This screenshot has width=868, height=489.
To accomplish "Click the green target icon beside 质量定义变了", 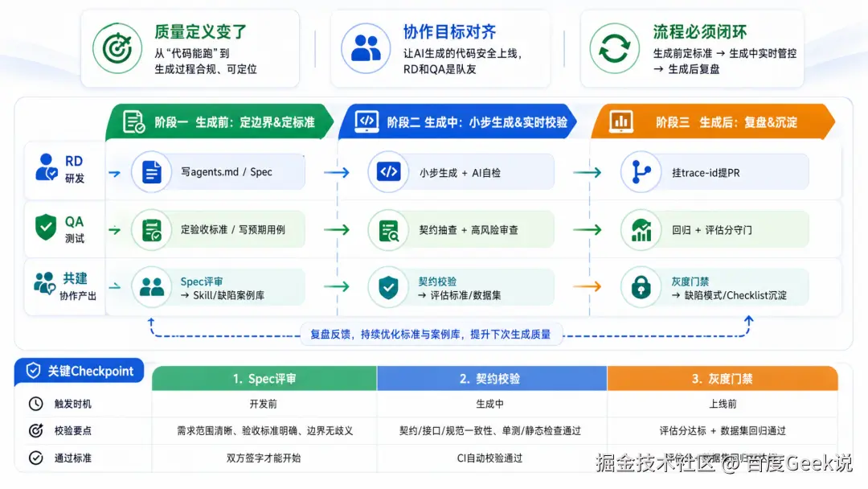I will point(117,49).
